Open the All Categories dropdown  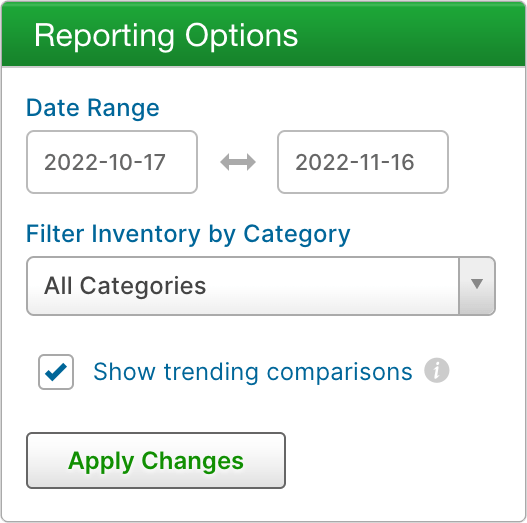[261, 286]
